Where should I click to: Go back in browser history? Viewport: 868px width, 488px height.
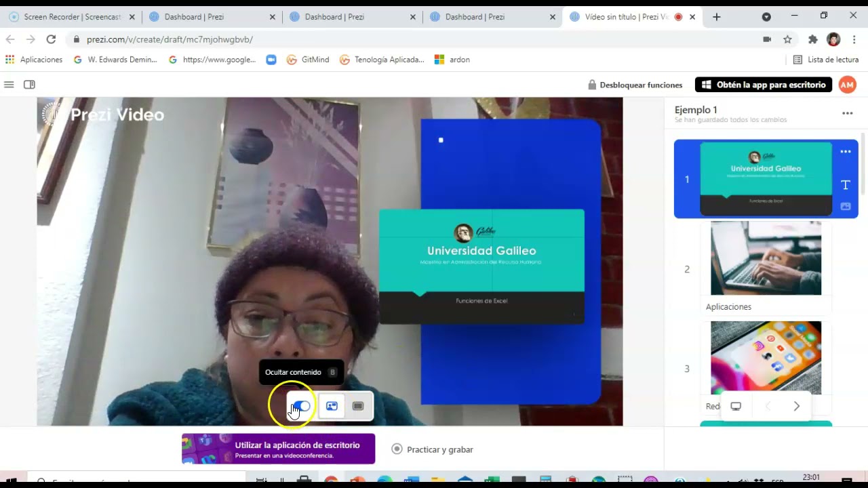10,39
